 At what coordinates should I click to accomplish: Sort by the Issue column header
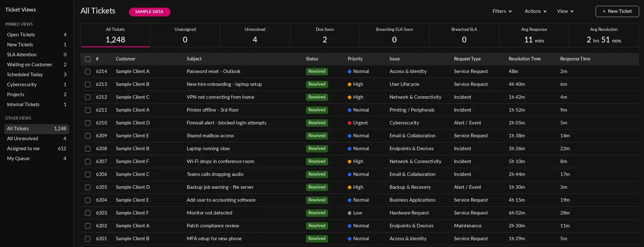pos(395,59)
